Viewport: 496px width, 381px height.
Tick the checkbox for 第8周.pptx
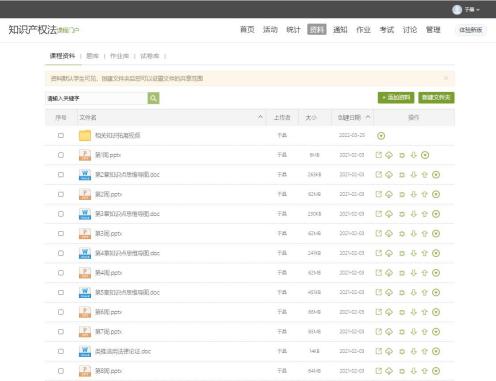click(61, 371)
